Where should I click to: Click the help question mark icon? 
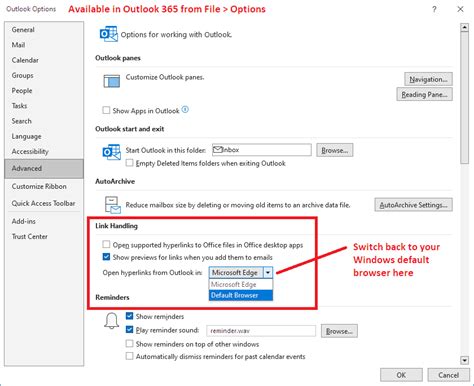pyautogui.click(x=434, y=9)
